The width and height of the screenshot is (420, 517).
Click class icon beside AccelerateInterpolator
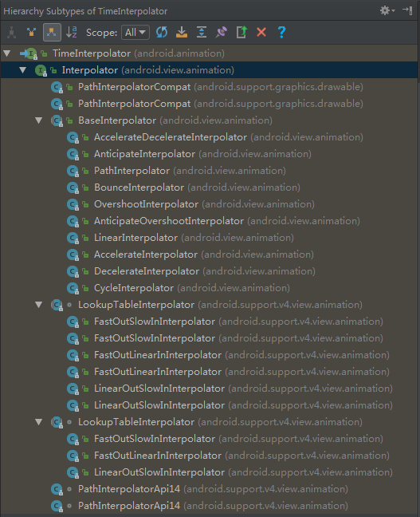[73, 255]
